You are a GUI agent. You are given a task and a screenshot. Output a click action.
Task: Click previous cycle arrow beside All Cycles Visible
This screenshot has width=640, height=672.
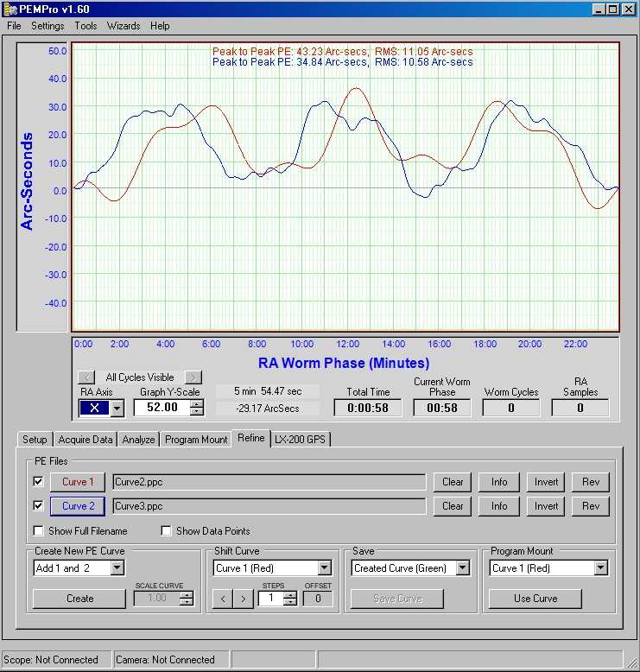[86, 377]
